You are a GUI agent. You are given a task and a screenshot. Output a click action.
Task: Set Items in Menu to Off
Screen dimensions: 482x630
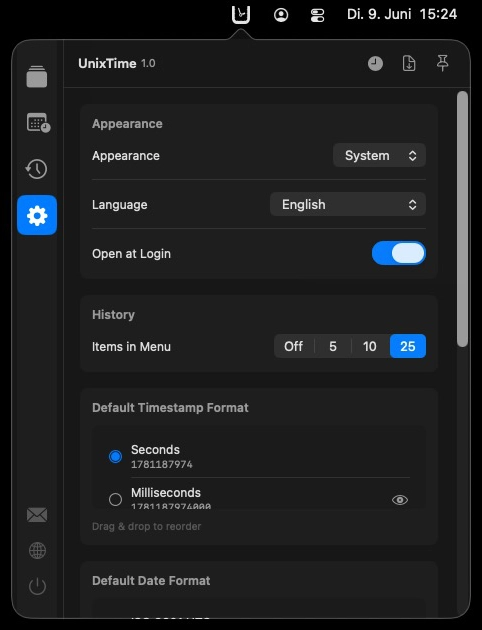click(294, 346)
